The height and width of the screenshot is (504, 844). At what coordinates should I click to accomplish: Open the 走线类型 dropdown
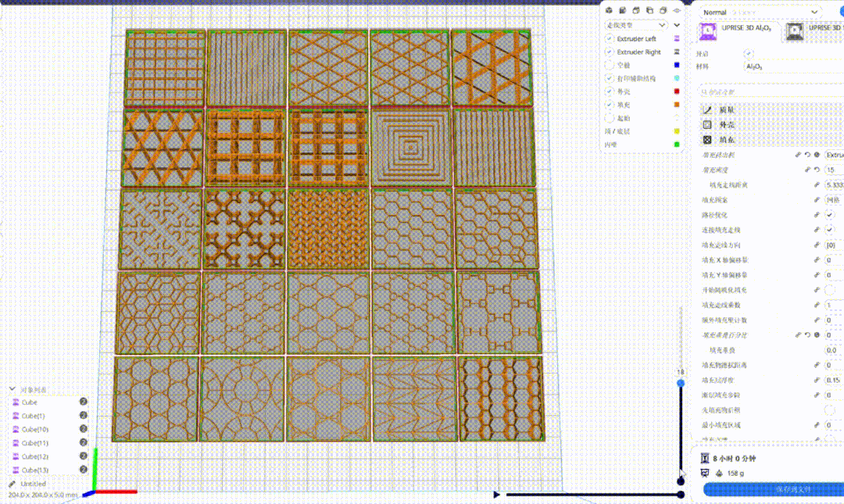(x=635, y=24)
